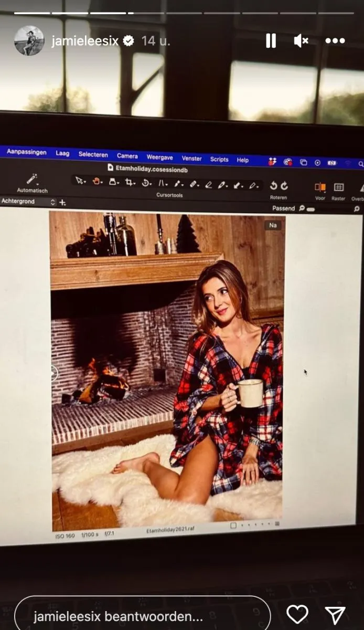Viewport: 364px width, 630px height.
Task: Select the apply adjustments arrow tool
Action: coord(238,185)
